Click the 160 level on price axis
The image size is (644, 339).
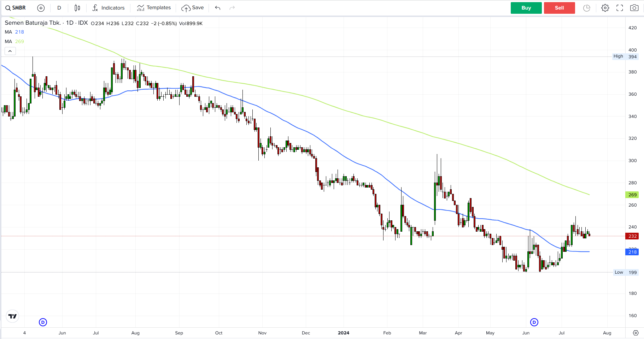tap(632, 315)
